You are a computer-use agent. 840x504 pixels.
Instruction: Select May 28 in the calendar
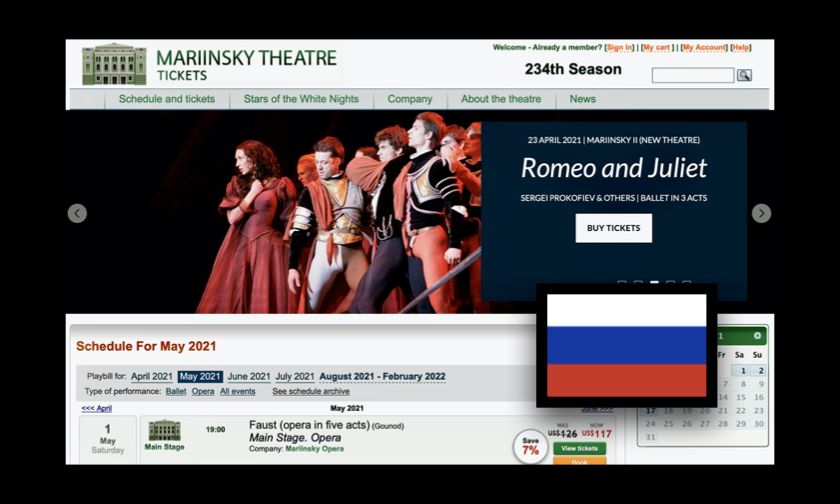point(723,424)
